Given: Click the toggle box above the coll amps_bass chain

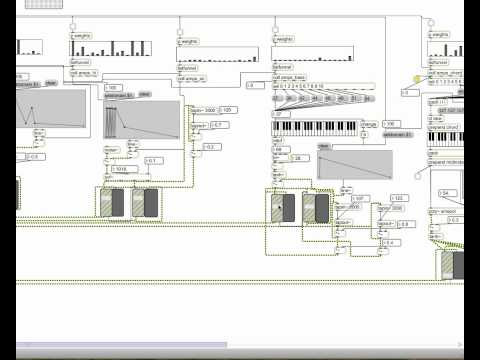Looking at the screenshot, I should (275, 30).
